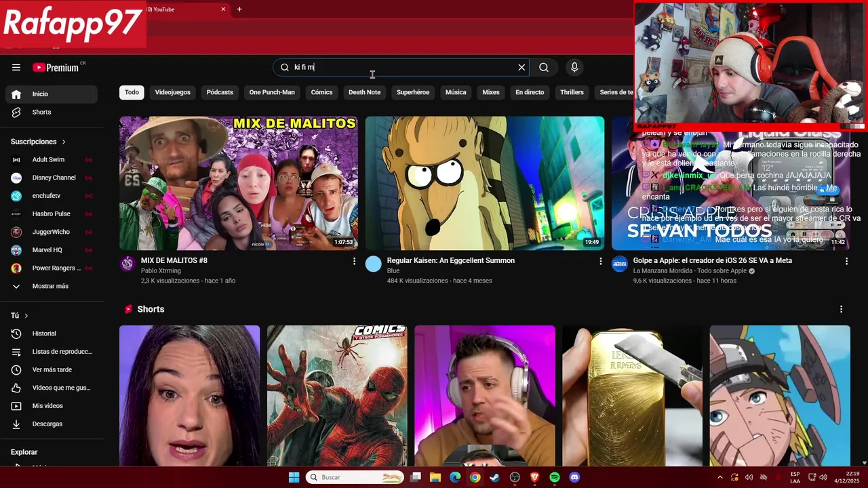868x488 pixels.
Task: Expand the 'Tú' section header
Action: pyautogui.click(x=20, y=316)
